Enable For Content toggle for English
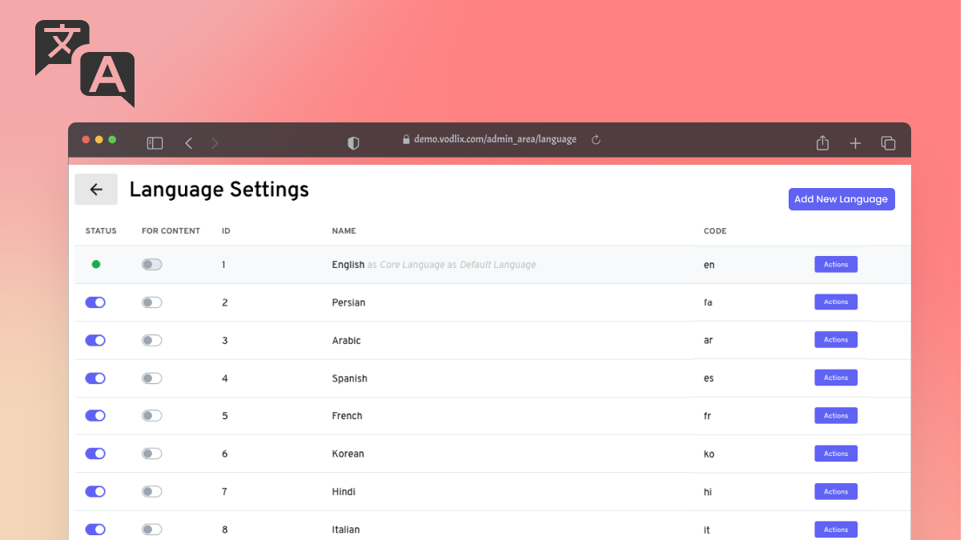The image size is (980, 540). click(x=151, y=265)
